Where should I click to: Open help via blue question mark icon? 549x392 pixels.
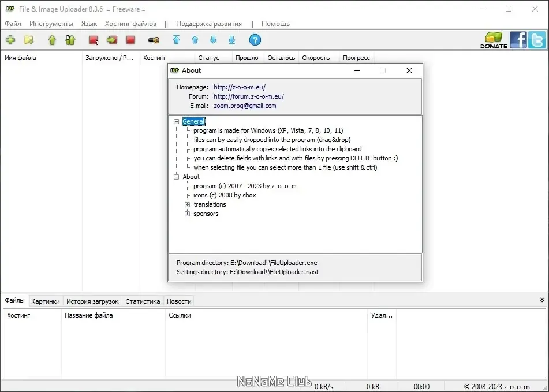[x=255, y=40]
